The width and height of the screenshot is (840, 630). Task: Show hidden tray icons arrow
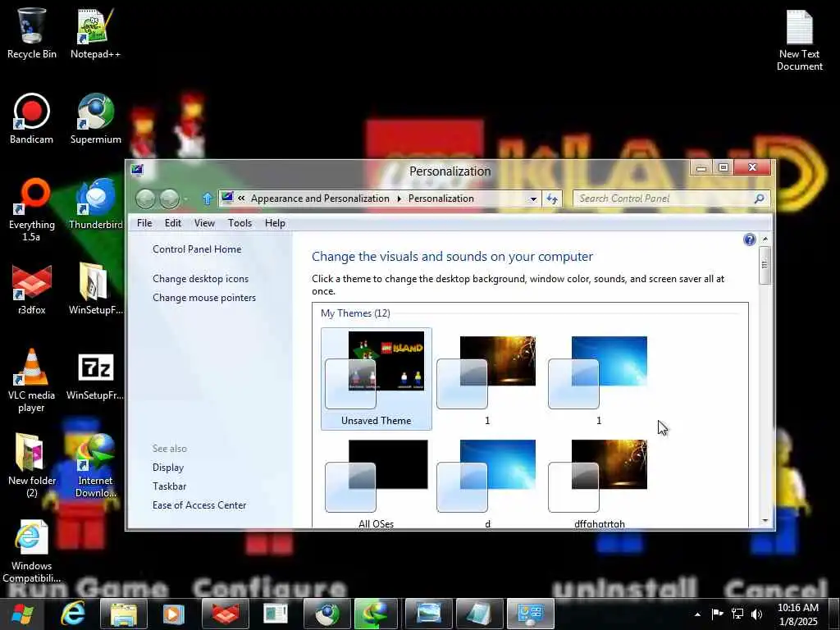click(x=697, y=614)
